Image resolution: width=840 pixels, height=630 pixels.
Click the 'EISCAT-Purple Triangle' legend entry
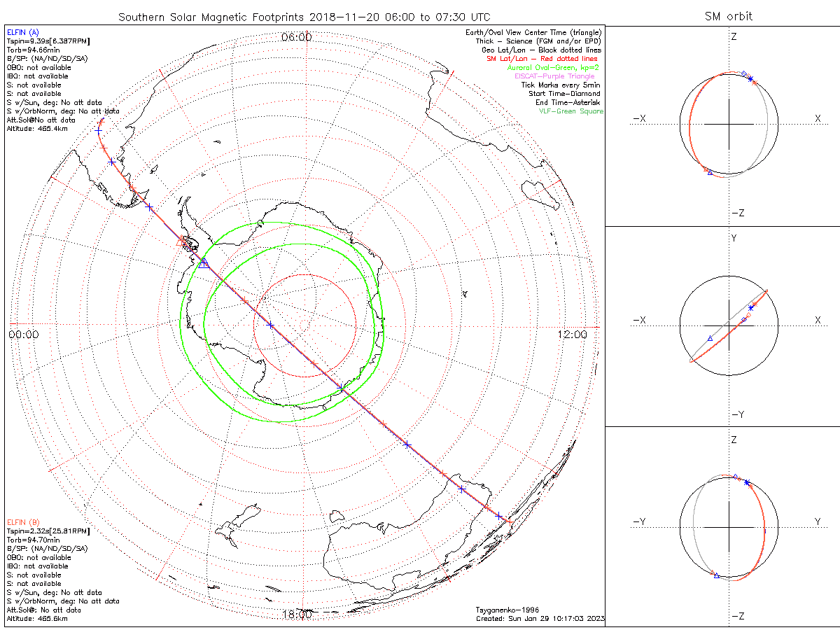(559, 76)
